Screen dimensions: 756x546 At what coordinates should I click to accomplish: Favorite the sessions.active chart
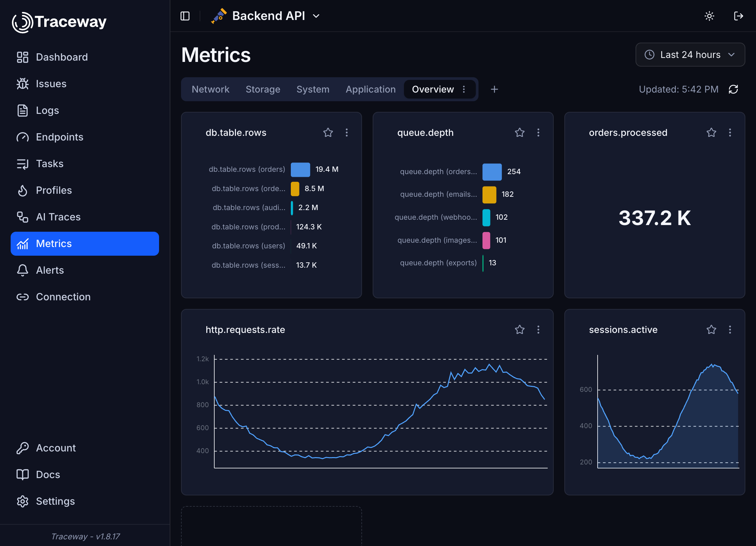coord(711,330)
